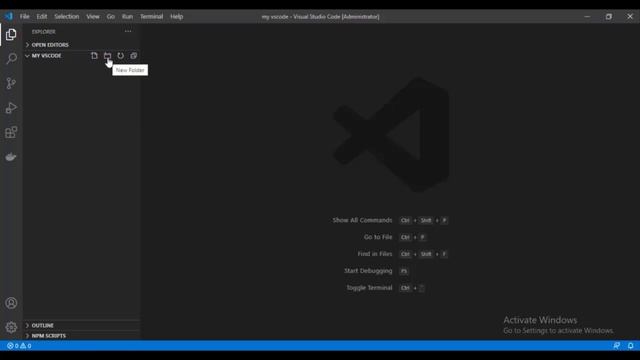Open the Explorer view in the activity bar
The height and width of the screenshot is (360, 640).
point(11,35)
